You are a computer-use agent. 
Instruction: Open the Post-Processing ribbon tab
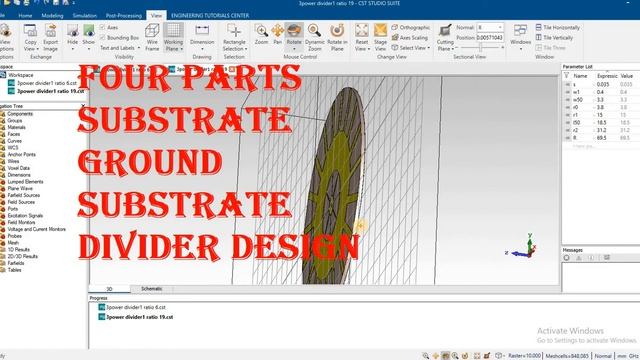[x=124, y=16]
